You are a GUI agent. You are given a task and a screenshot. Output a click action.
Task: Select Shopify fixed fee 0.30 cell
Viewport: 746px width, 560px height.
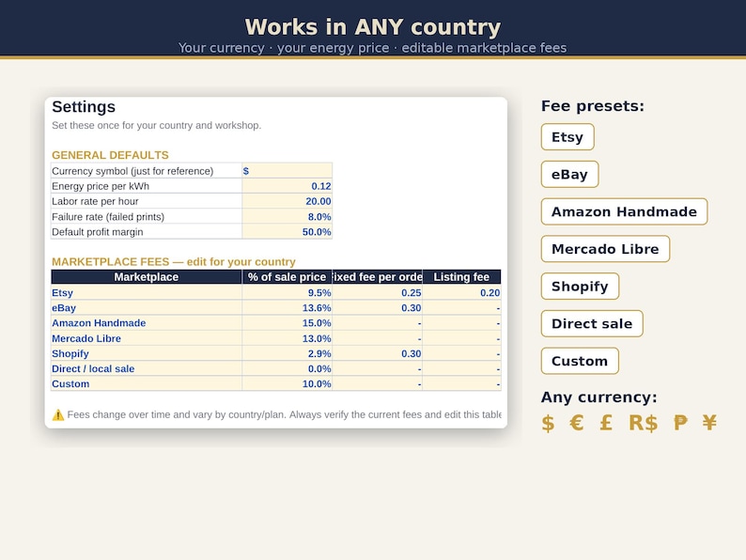pos(378,353)
